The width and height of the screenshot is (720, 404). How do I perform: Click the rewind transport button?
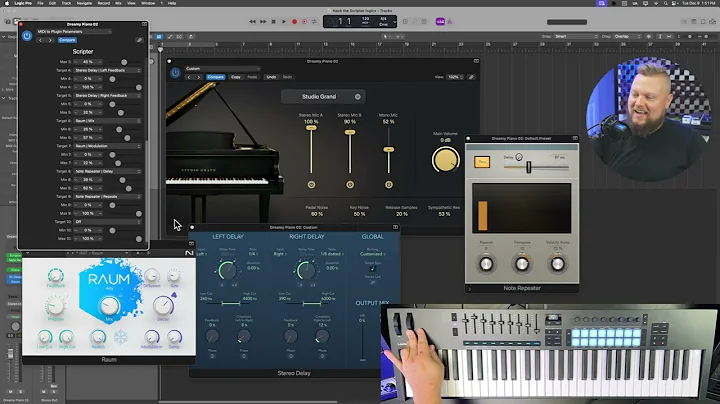[252, 22]
